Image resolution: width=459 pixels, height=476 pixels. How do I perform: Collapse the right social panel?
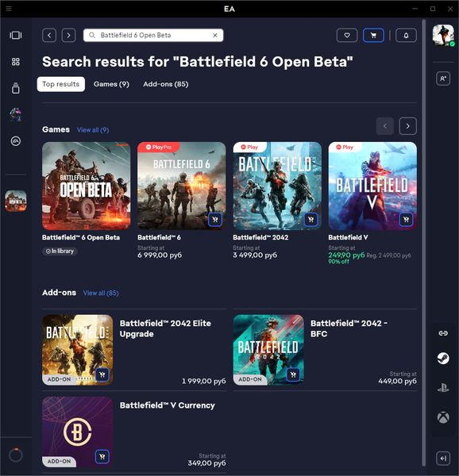(x=443, y=458)
